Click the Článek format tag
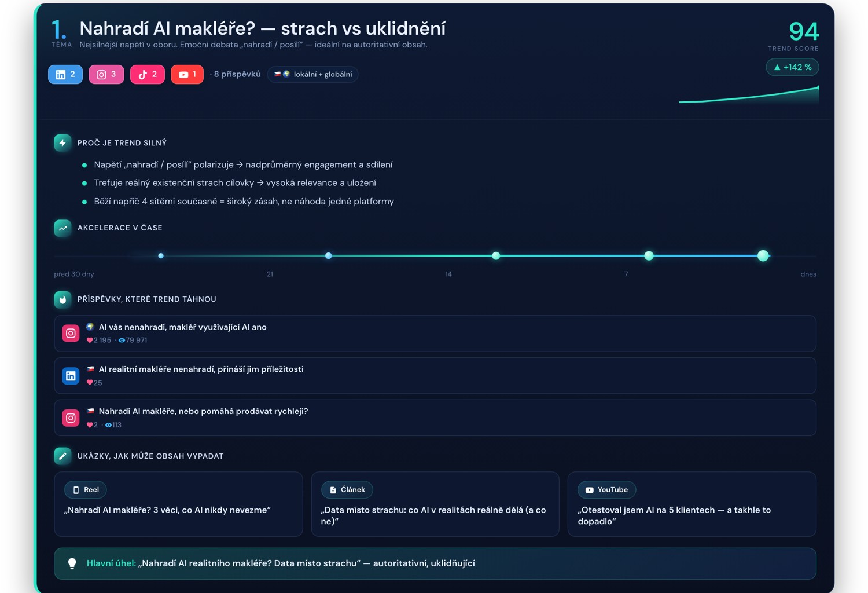Viewport: 868px width, 593px height. click(x=347, y=490)
